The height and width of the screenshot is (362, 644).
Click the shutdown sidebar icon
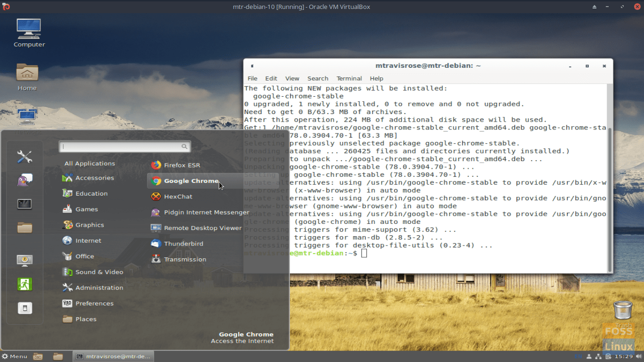[x=25, y=308]
